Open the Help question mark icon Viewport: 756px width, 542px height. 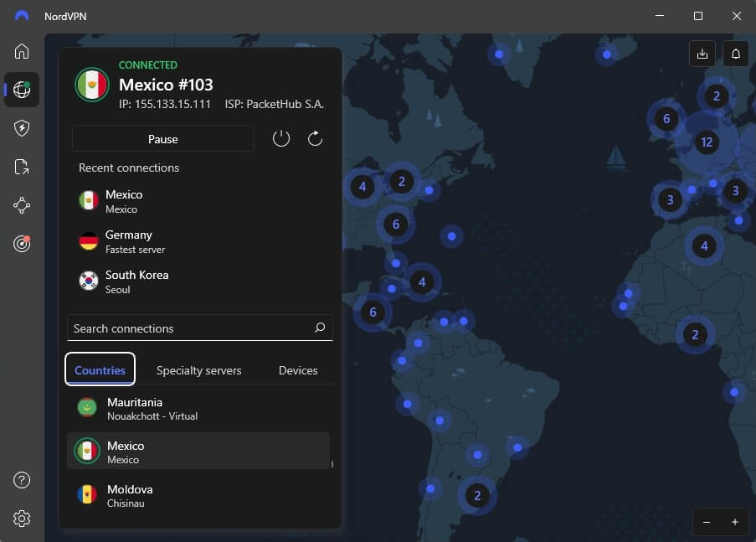coord(22,480)
